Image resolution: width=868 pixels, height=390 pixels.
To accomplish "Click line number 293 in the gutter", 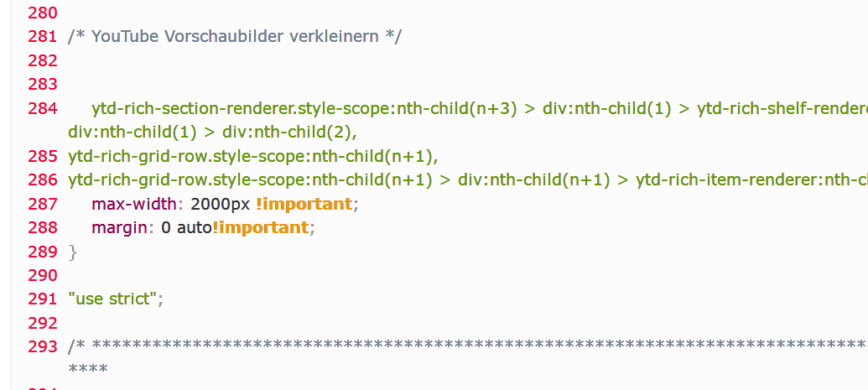I will click(x=42, y=346).
